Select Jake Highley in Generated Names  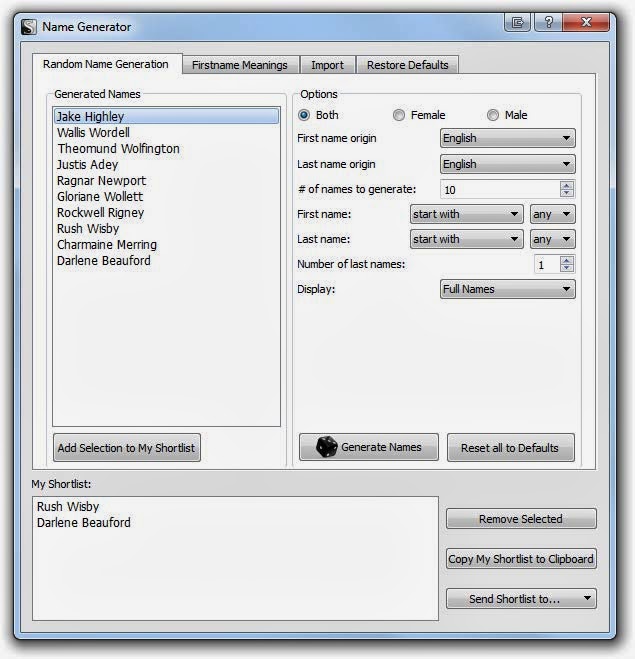coord(166,116)
